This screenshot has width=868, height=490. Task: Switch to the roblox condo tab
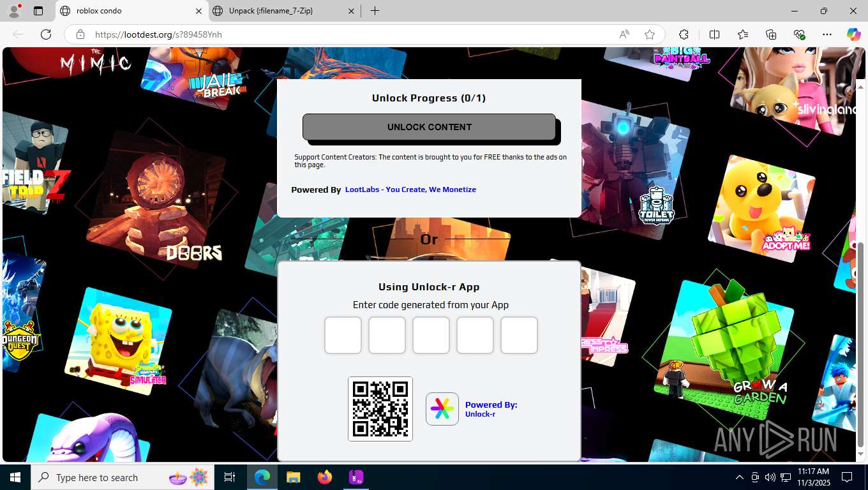pos(131,11)
